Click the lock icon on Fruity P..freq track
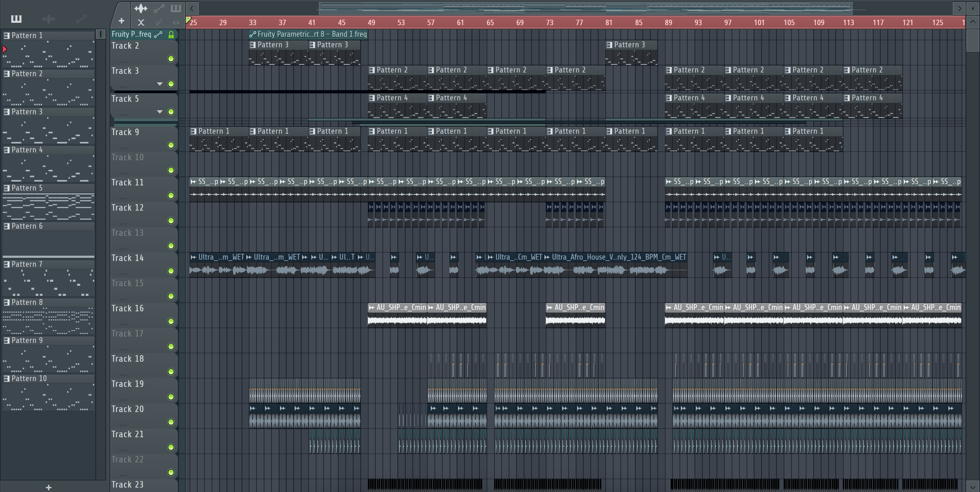This screenshot has height=492, width=980. click(x=171, y=35)
